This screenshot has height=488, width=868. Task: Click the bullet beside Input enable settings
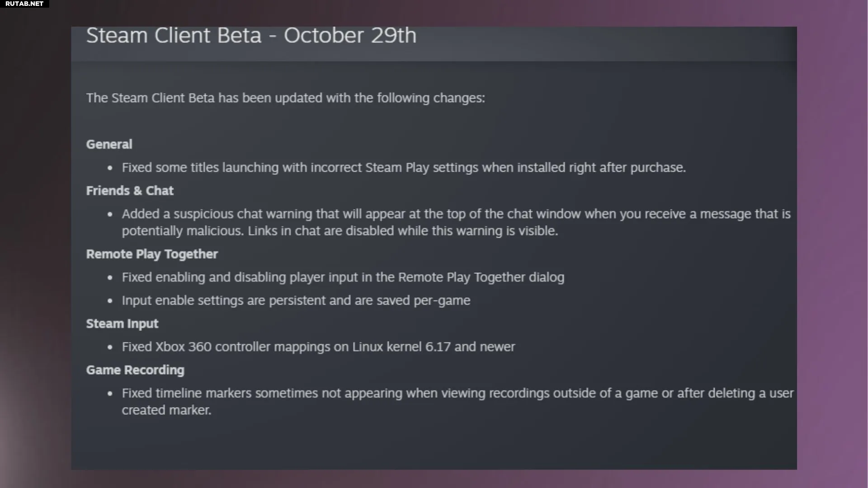coord(110,301)
